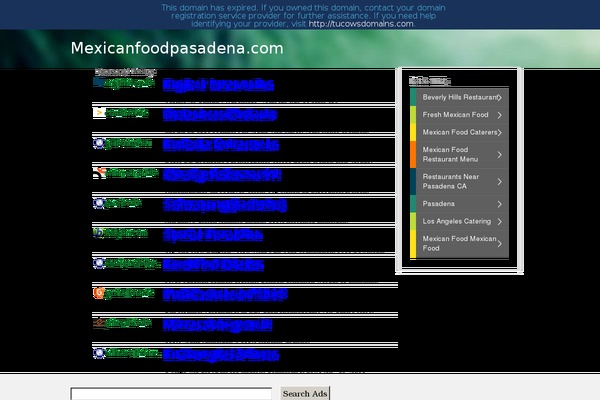
Task: Click the arrow beside Los Angeles Catering
Action: pyautogui.click(x=499, y=220)
